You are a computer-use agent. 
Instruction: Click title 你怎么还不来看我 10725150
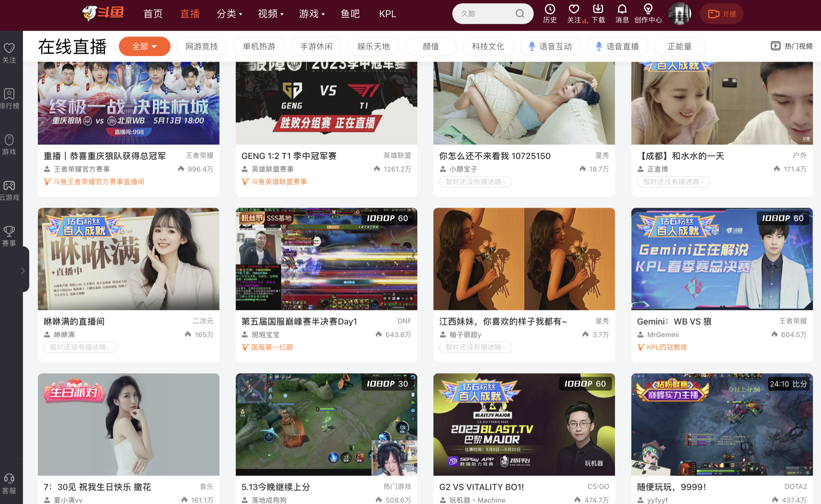click(x=495, y=156)
